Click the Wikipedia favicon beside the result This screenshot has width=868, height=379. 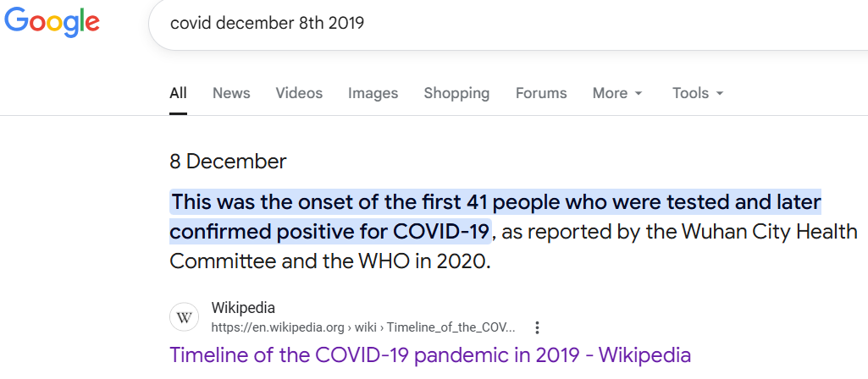(x=184, y=317)
